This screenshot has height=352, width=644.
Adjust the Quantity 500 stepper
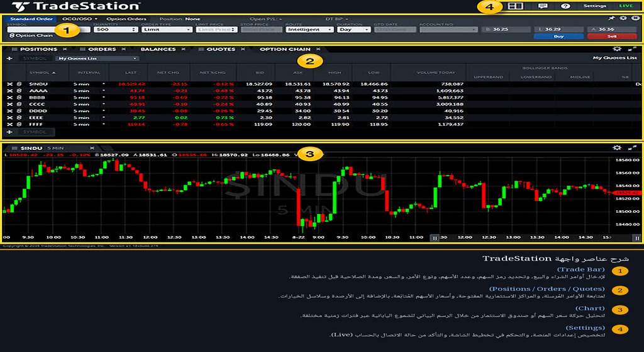133,30
